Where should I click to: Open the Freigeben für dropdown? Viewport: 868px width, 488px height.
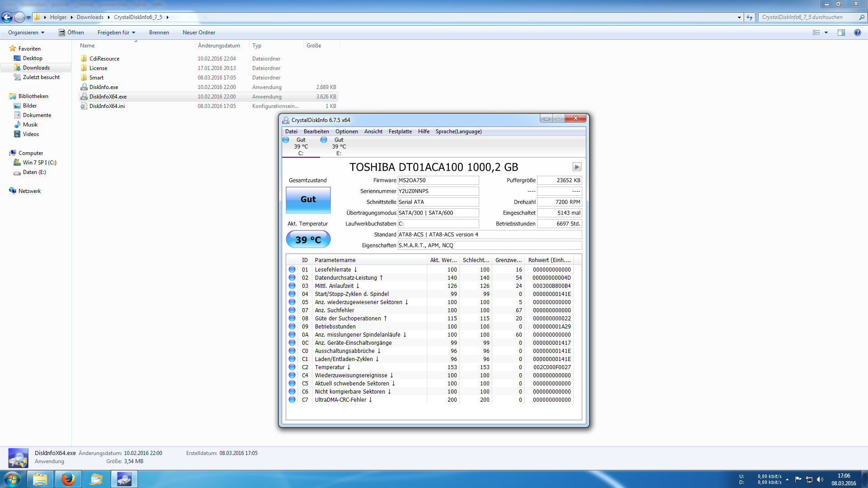point(116,33)
